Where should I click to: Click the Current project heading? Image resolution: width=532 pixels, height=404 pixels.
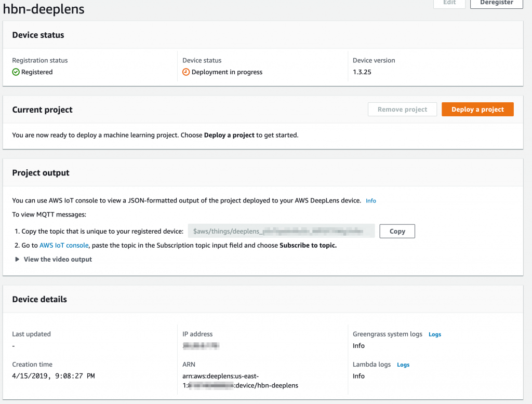(x=43, y=110)
